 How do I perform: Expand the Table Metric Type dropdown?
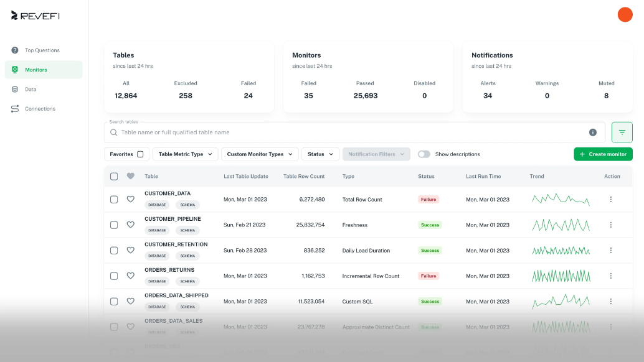185,154
